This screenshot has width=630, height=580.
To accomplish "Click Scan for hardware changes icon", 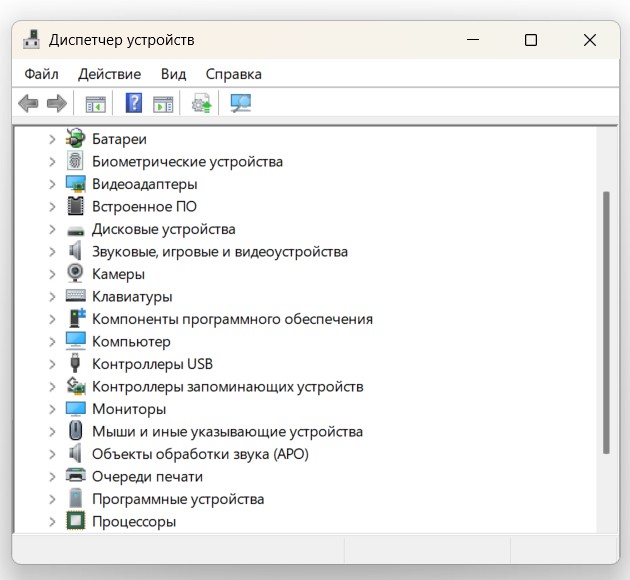I will click(241, 103).
